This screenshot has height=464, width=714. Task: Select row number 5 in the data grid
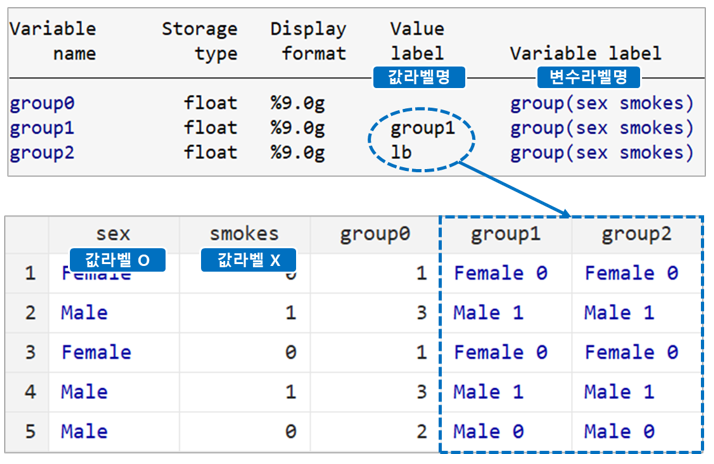click(30, 431)
